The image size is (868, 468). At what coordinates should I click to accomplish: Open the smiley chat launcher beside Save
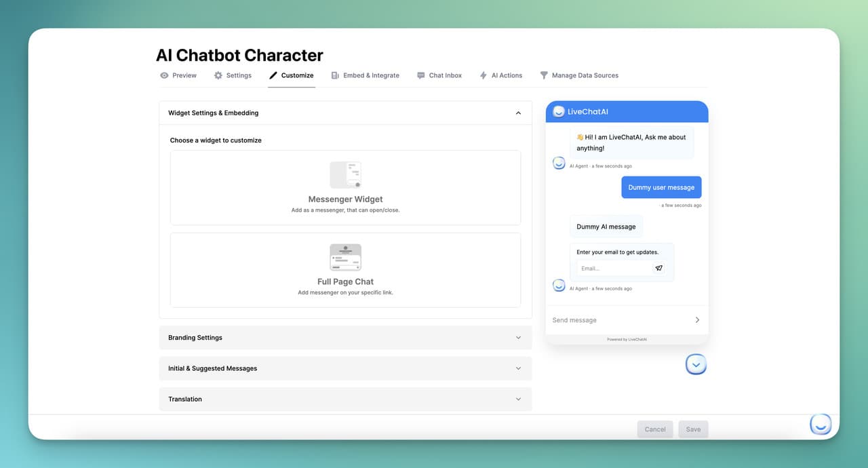[821, 425]
